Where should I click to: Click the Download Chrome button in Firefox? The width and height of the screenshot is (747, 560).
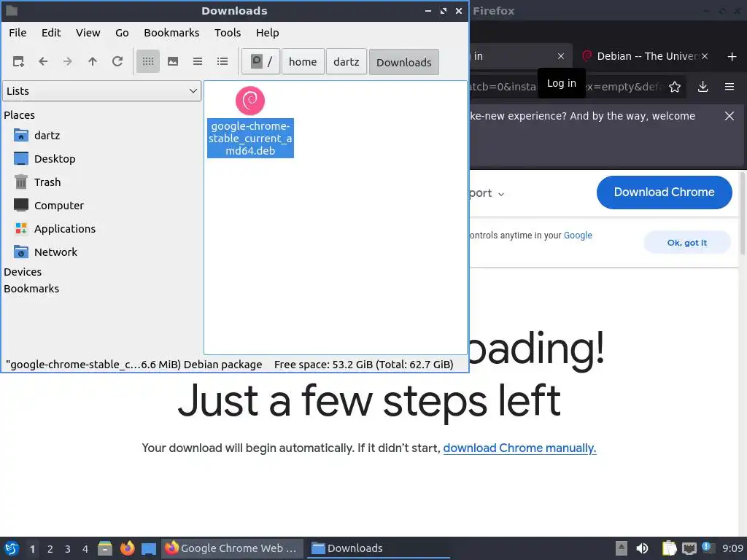[x=664, y=192]
